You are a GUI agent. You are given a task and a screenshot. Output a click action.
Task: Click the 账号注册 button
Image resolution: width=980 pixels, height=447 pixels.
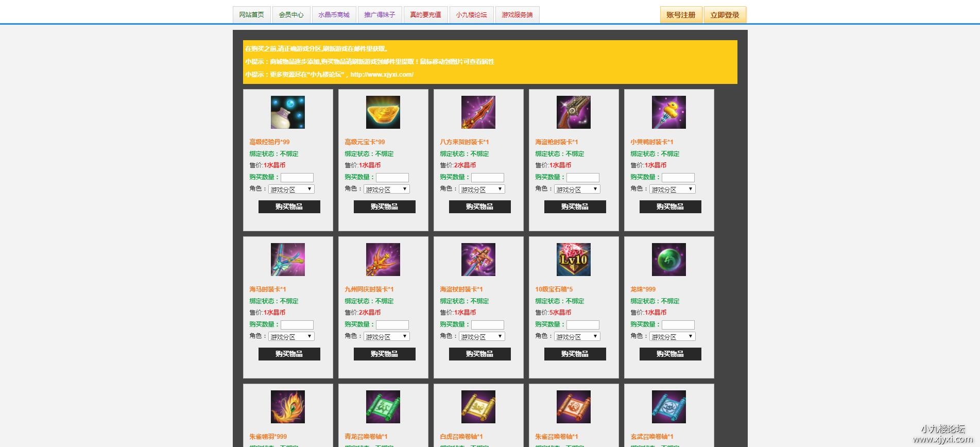pyautogui.click(x=681, y=15)
